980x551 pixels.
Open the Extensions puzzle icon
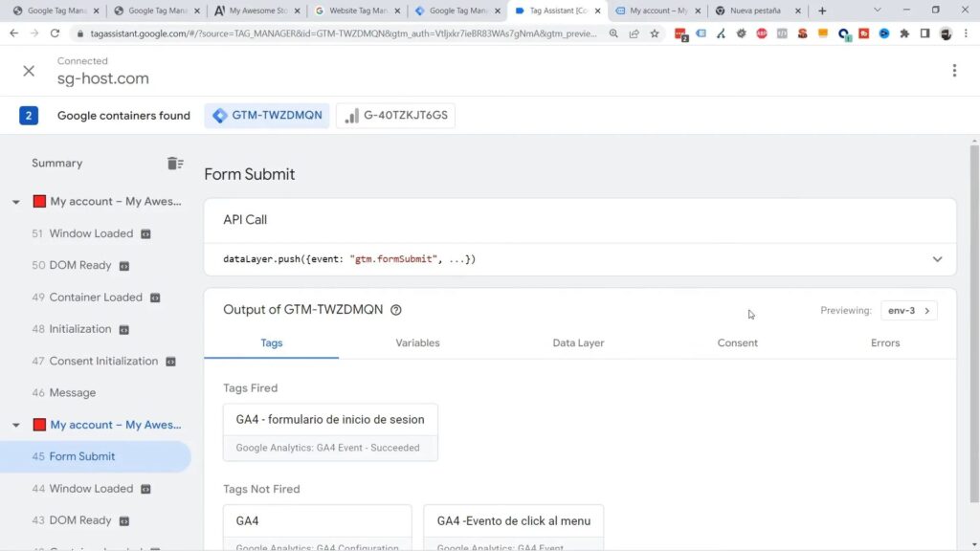(904, 33)
